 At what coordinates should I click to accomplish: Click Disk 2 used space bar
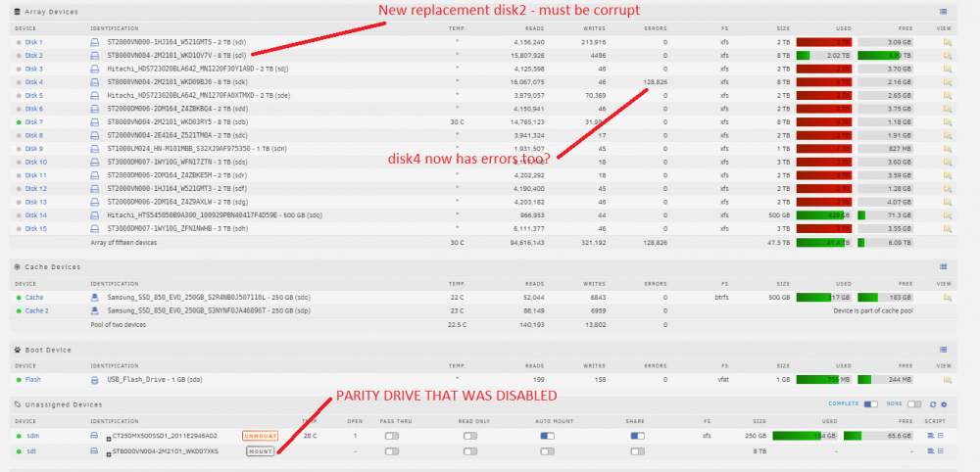[x=824, y=56]
